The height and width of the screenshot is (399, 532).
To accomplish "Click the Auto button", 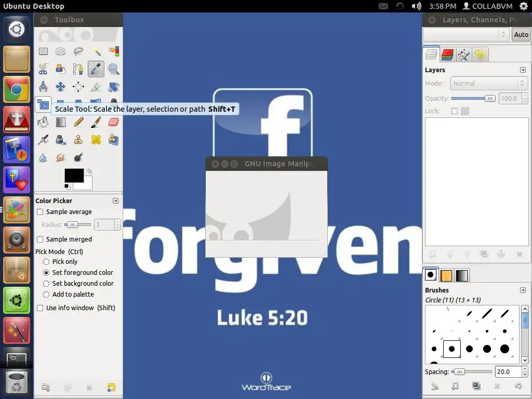I will (x=521, y=34).
